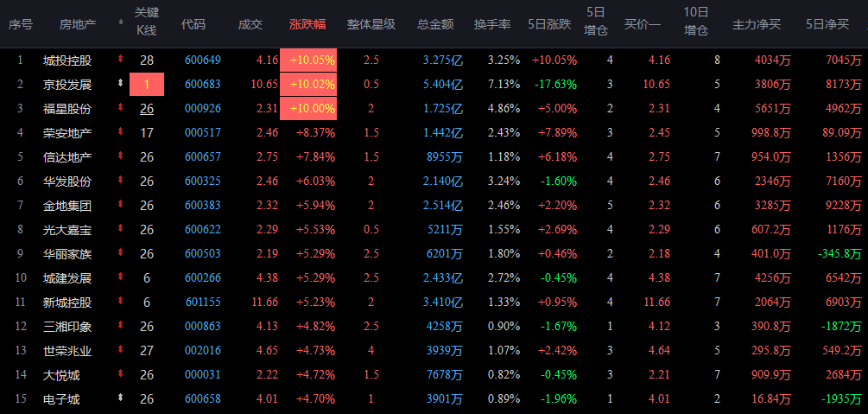The image size is (868, 414).
Task: Select the stock name 金地集团
Action: point(67,206)
